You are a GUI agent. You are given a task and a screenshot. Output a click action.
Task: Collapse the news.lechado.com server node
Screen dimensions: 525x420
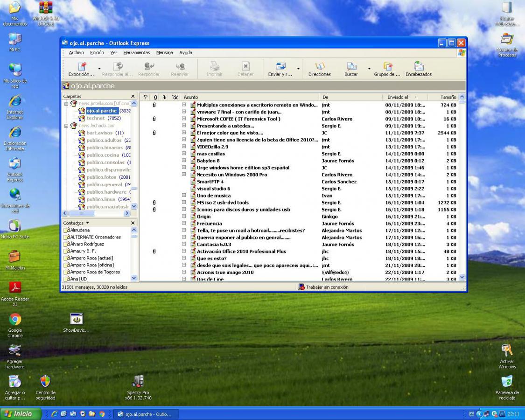(66, 126)
